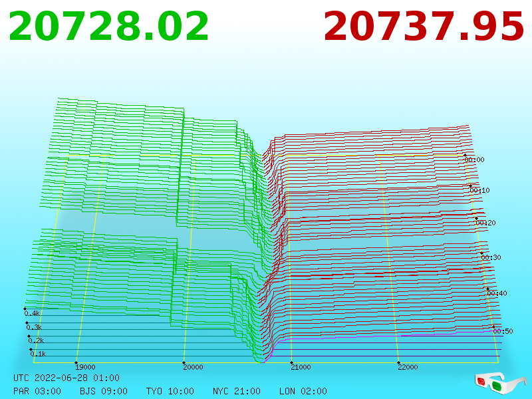This screenshot has width=532, height=399.
Task: Click the BJS 09:00 Beijing time
Action: (x=104, y=391)
